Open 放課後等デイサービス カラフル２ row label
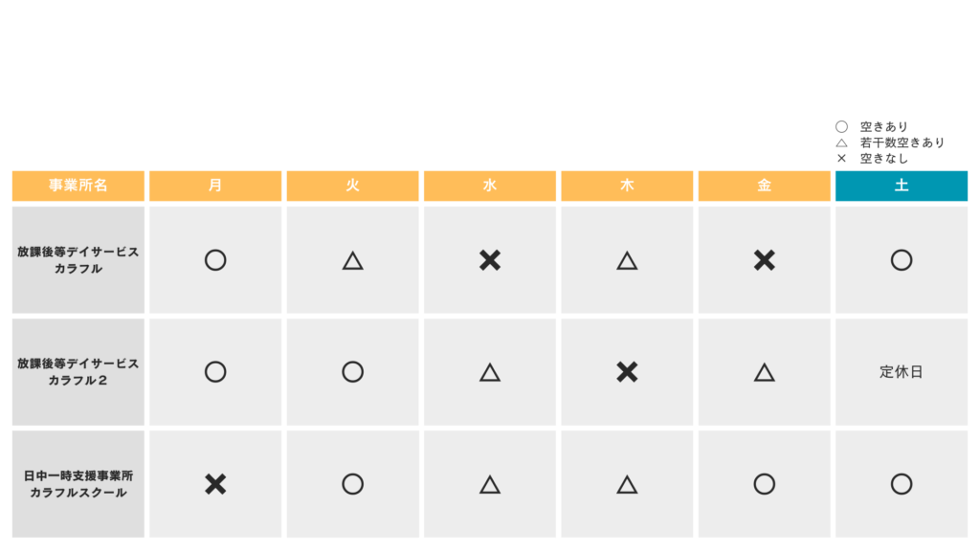 tap(78, 372)
